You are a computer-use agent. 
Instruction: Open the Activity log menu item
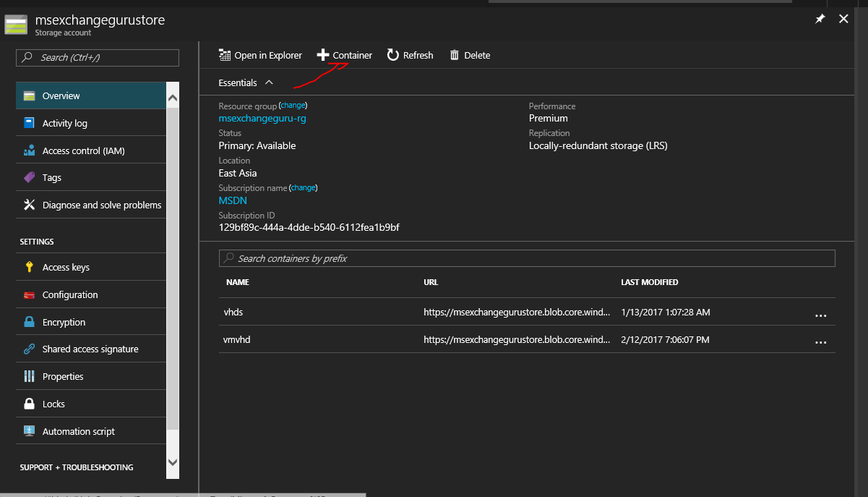91,123
